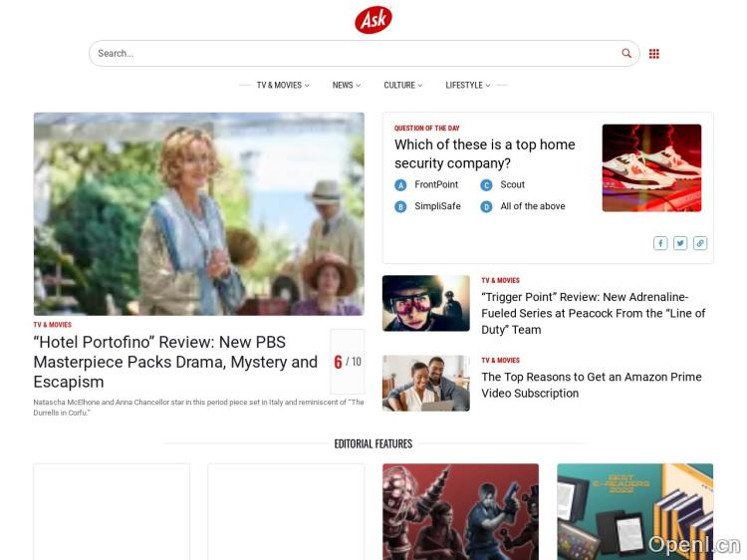The width and height of the screenshot is (747, 560).
Task: Share question on Facebook icon
Action: click(660, 243)
